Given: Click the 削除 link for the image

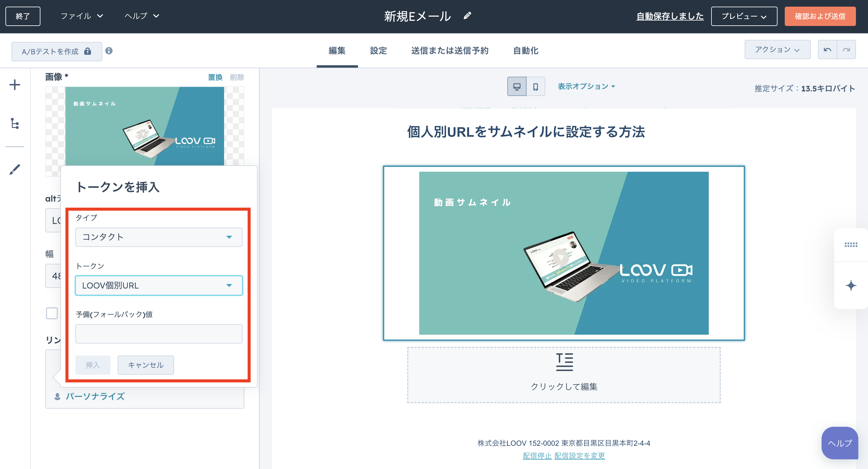Looking at the screenshot, I should click(237, 77).
